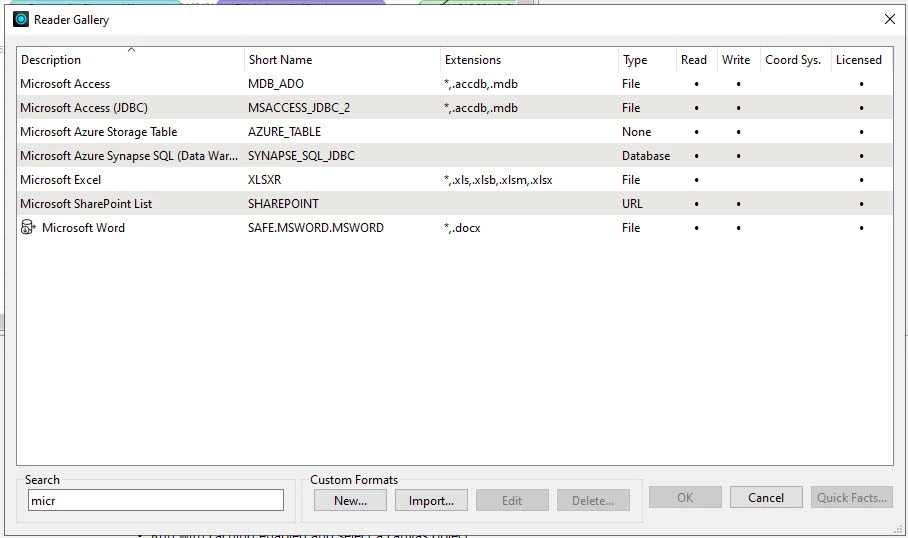Click the New... custom format button
Image resolution: width=908 pixels, height=538 pixels.
pos(350,500)
